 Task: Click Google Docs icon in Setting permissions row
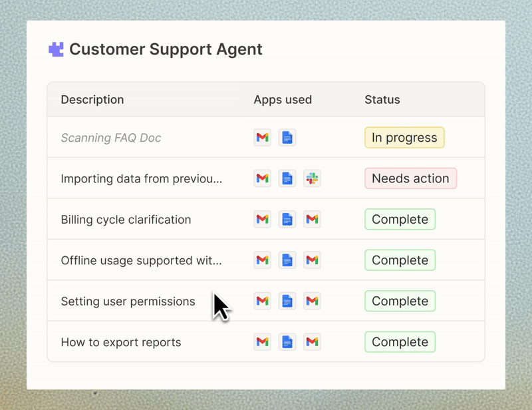(287, 301)
